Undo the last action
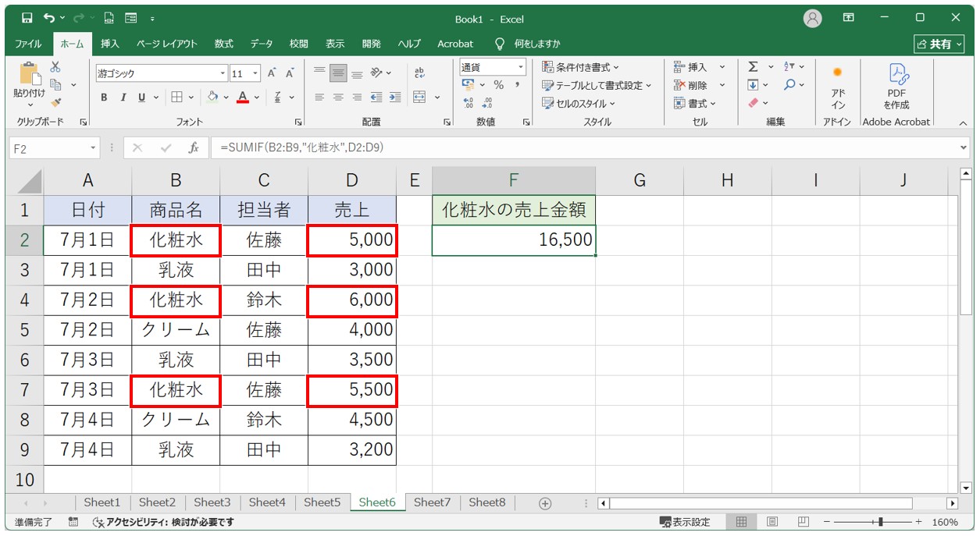Screen dimensions: 980x536 [49, 17]
